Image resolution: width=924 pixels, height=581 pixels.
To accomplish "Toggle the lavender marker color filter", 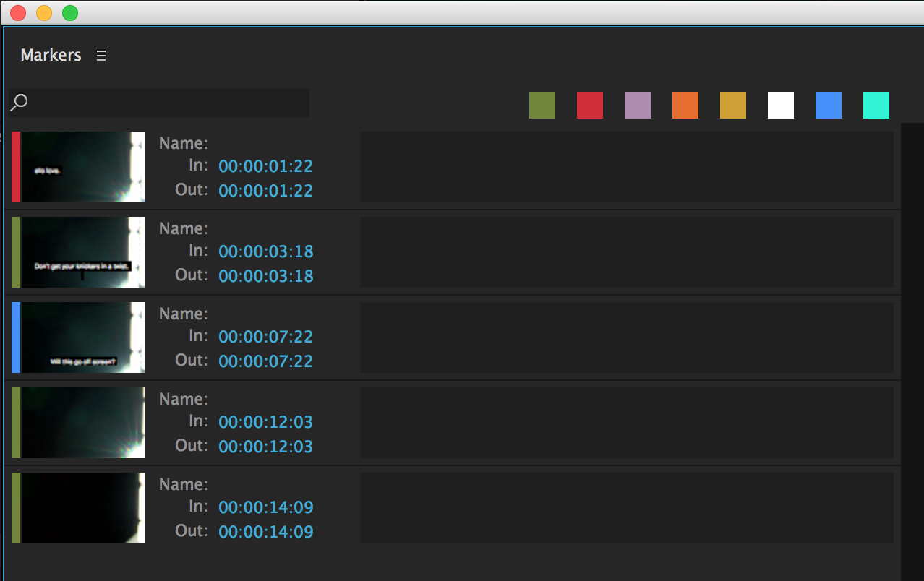I will pyautogui.click(x=638, y=106).
